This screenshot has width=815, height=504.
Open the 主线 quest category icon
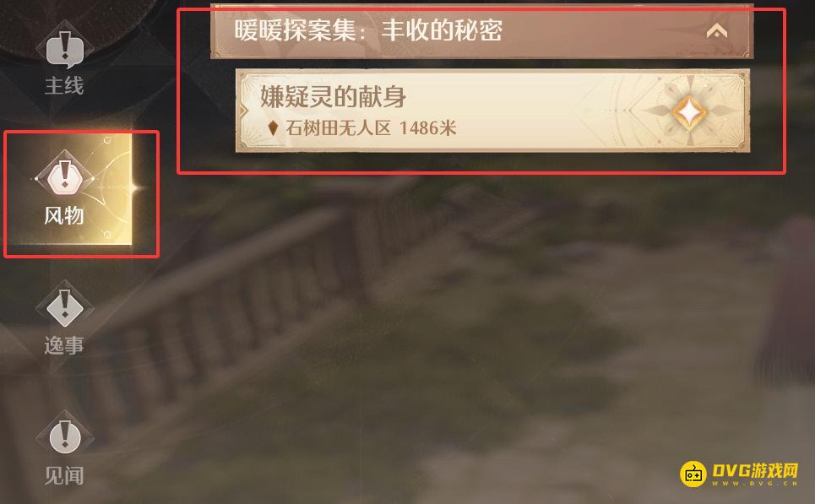(64, 48)
